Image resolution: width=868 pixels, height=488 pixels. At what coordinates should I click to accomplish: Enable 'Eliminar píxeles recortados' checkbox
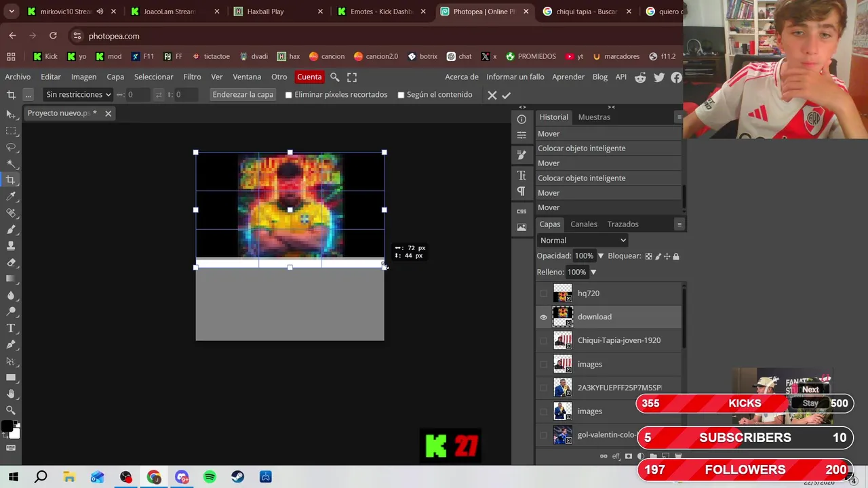[x=288, y=95]
